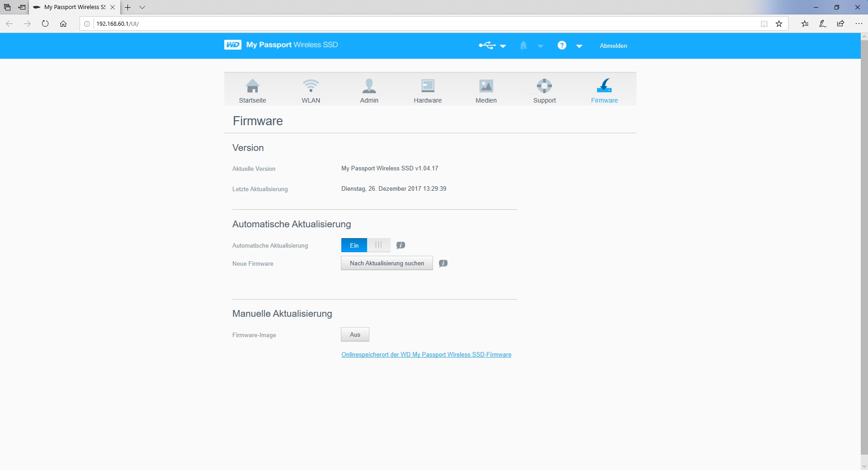Click the Manuelle Aktualisierung heading
The width and height of the screenshot is (868, 470).
[282, 314]
